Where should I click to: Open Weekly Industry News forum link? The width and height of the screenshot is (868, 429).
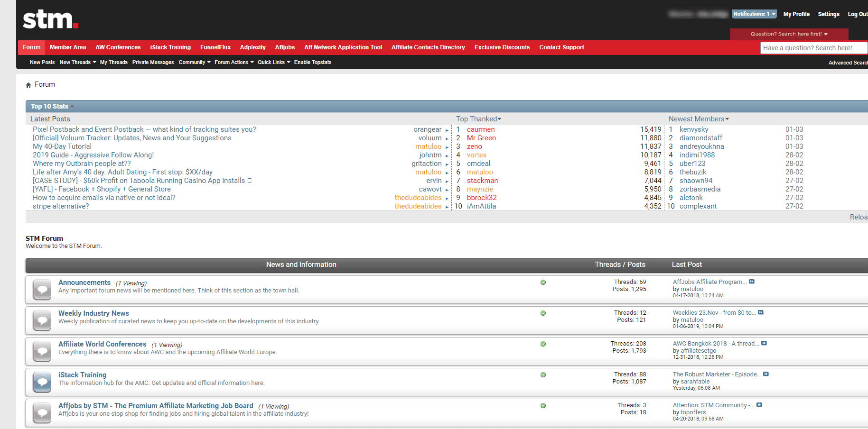(93, 313)
